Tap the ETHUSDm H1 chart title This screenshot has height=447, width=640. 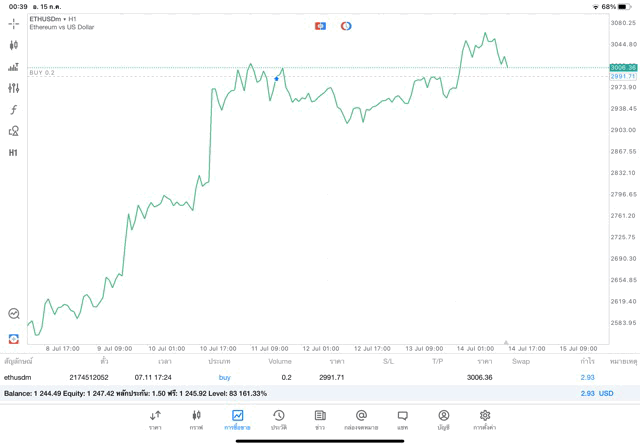tap(56, 19)
